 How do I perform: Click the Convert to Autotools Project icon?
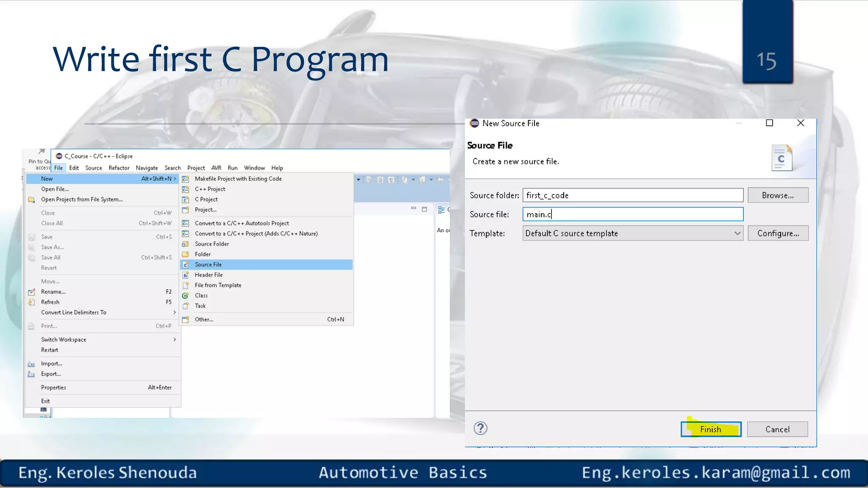[185, 223]
